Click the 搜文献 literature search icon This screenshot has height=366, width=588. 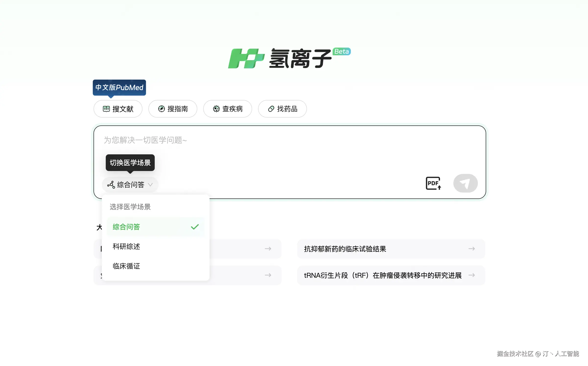(106, 109)
